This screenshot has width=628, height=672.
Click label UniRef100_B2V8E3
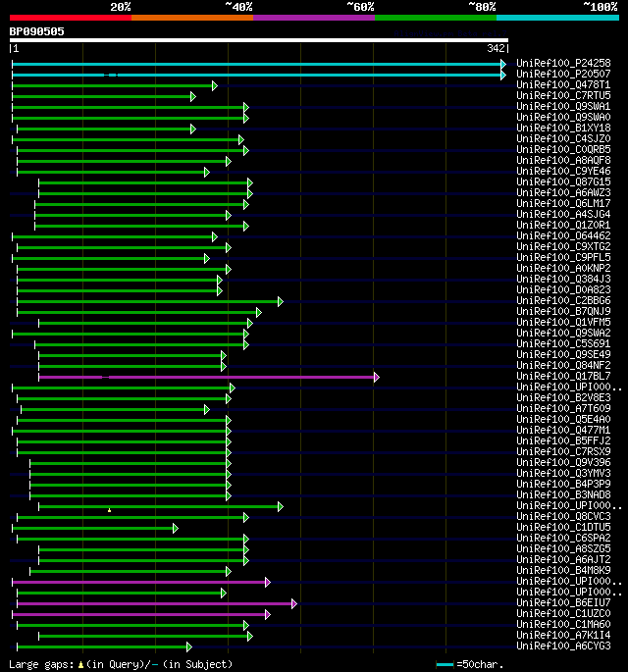563,397
